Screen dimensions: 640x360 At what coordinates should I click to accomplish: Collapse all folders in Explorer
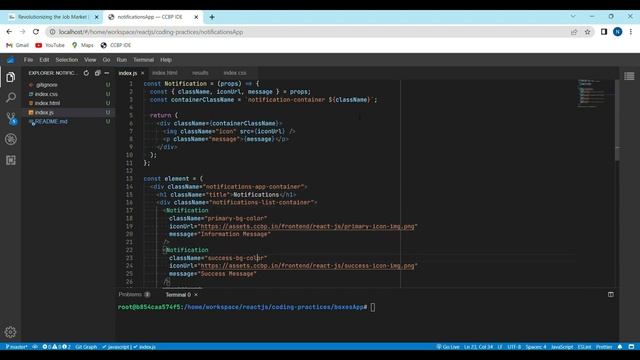point(97,73)
